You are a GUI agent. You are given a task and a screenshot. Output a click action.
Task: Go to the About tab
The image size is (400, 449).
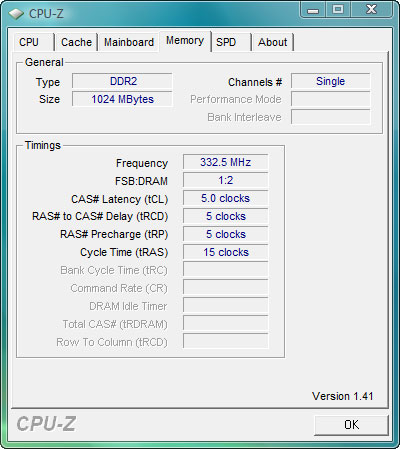coord(272,42)
